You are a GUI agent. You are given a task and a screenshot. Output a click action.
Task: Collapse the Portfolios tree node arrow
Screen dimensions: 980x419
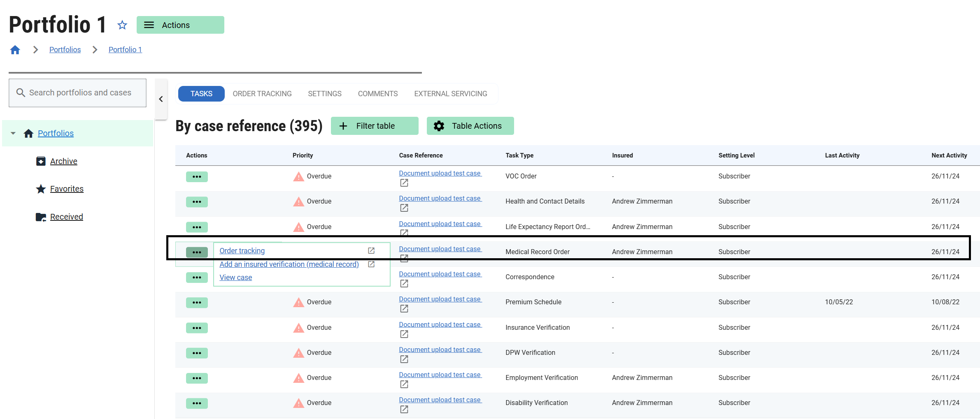[13, 133]
